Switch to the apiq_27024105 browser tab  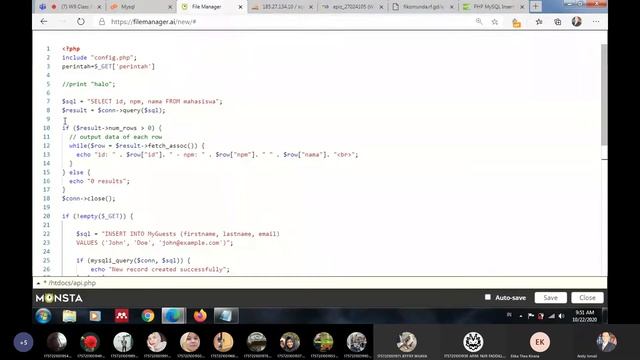(353, 7)
